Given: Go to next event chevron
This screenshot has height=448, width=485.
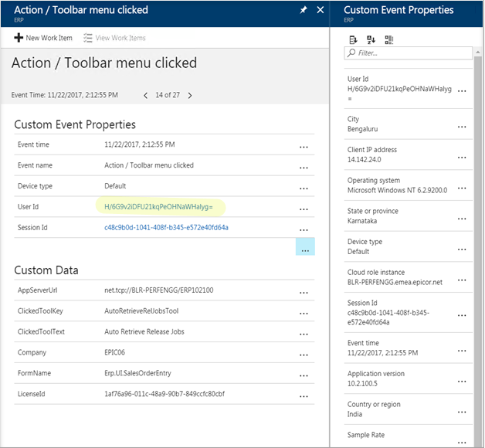Looking at the screenshot, I should (190, 96).
